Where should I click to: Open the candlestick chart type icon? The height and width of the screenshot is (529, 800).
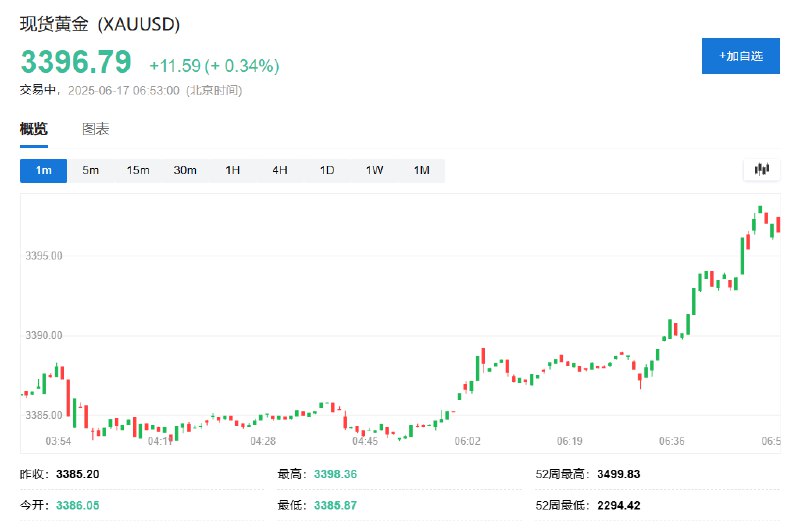[x=761, y=169]
